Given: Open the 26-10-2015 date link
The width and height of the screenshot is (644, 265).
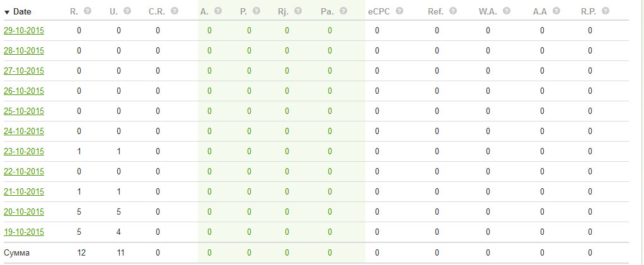Looking at the screenshot, I should [x=24, y=91].
